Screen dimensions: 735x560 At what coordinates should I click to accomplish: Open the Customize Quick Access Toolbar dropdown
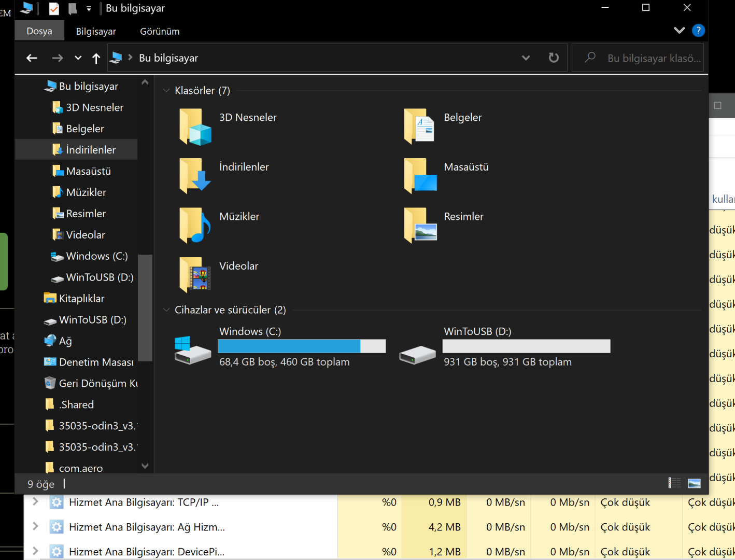(x=89, y=8)
